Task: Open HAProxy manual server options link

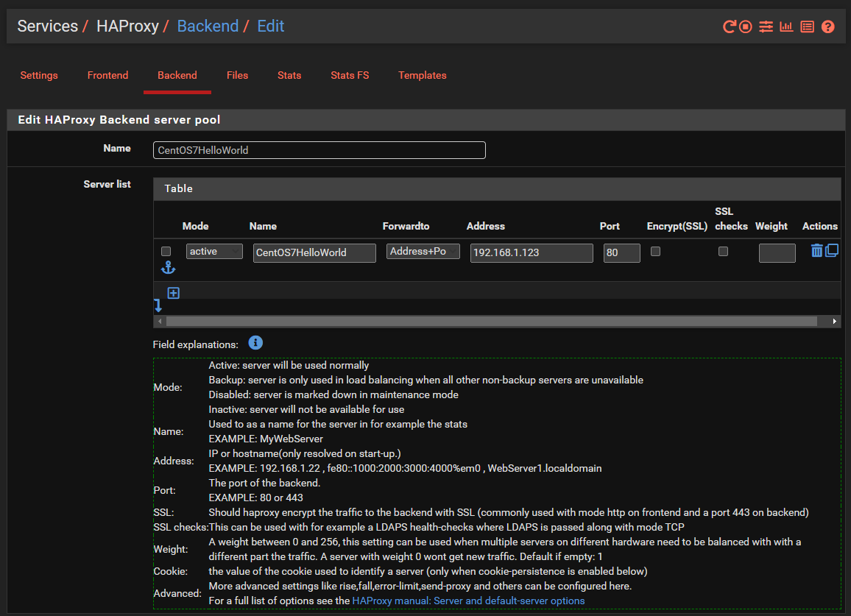Action: (x=468, y=601)
